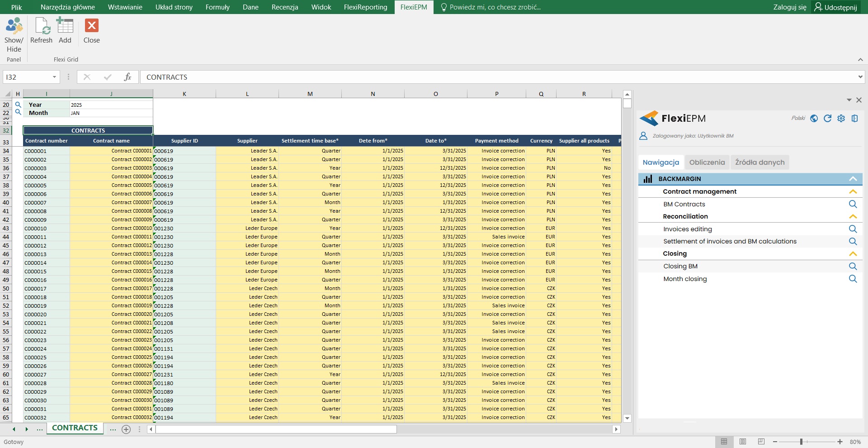Open Settlement of invoices and BM calculations

(730, 242)
